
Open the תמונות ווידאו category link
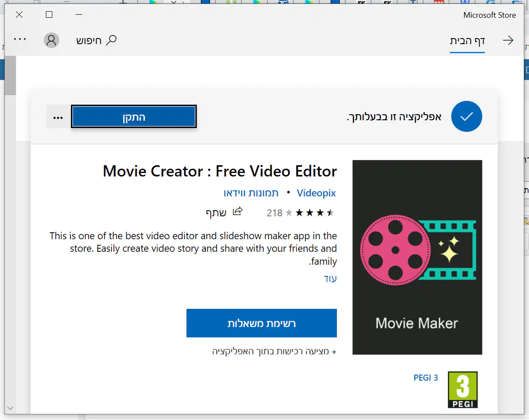(251, 193)
